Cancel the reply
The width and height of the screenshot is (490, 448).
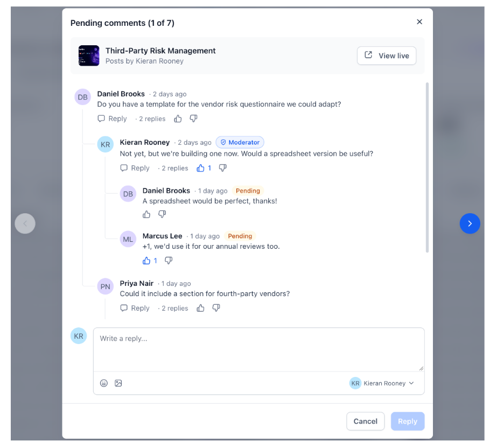[365, 421]
